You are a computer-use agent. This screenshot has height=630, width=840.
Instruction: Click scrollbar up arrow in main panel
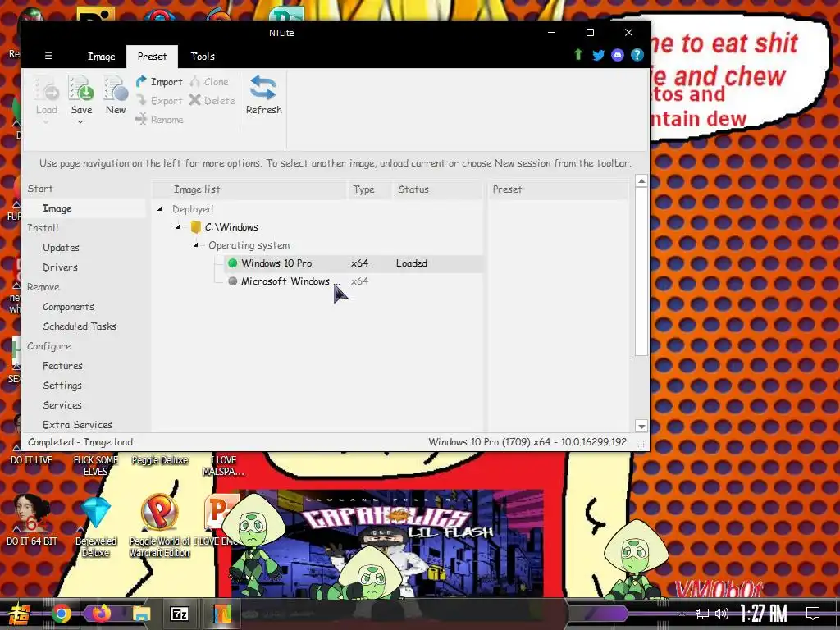tap(641, 181)
